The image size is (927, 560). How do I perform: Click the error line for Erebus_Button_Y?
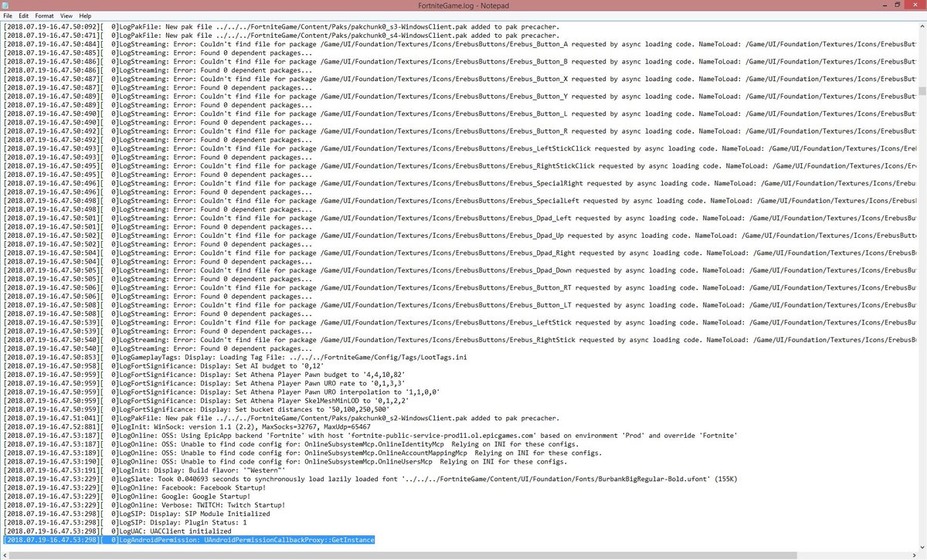[x=461, y=96]
